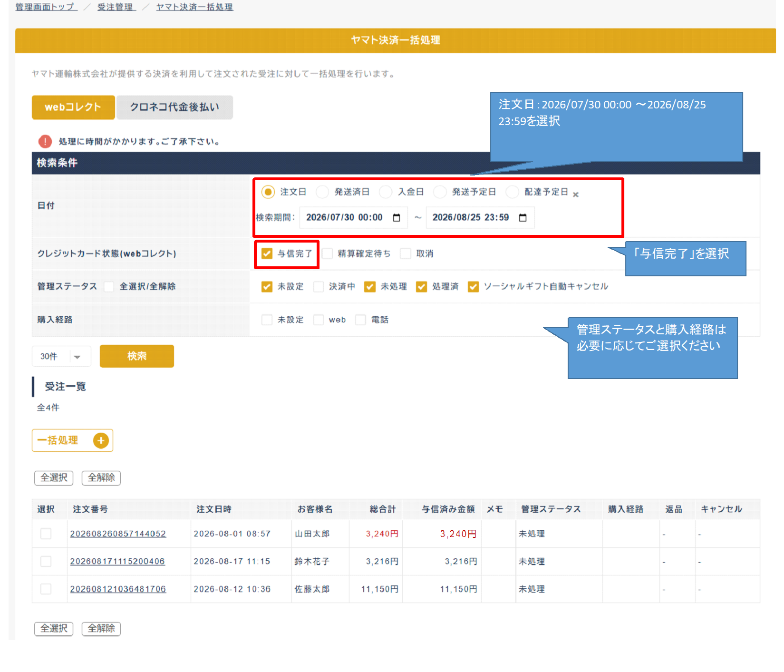Viewport: 784px width, 672px height.
Task: Select the order row for 佐藤太郎
Action: coord(46,589)
